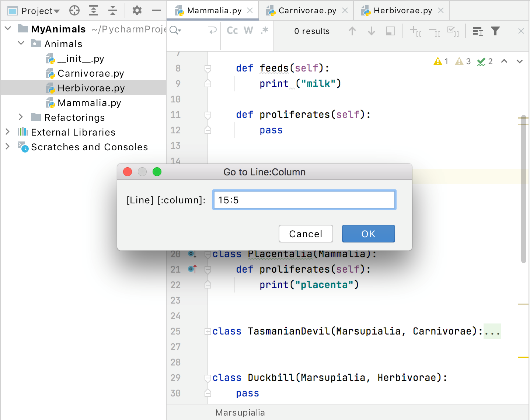Expand the Refactorings folder
This screenshot has width=530, height=420.
click(21, 117)
